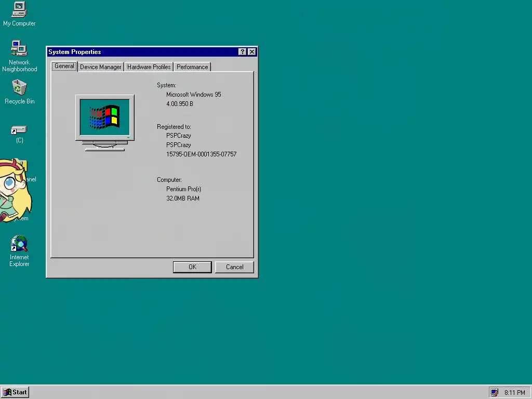The image size is (532, 399).
Task: Open the Start menu
Action: (15, 392)
